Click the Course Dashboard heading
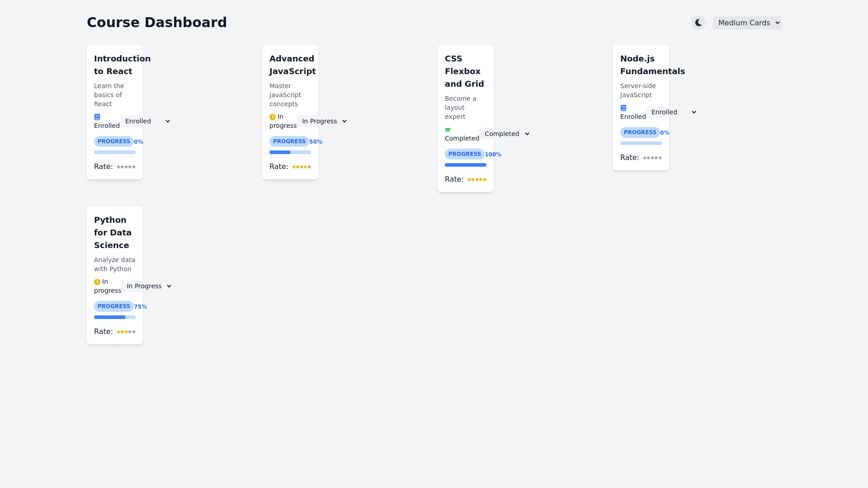The height and width of the screenshot is (488, 868). click(157, 23)
